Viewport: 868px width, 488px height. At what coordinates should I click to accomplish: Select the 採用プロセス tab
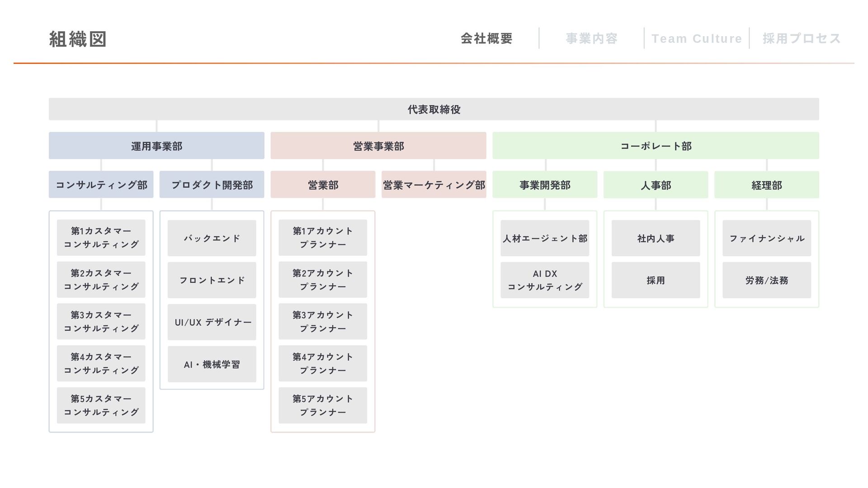pyautogui.click(x=802, y=39)
